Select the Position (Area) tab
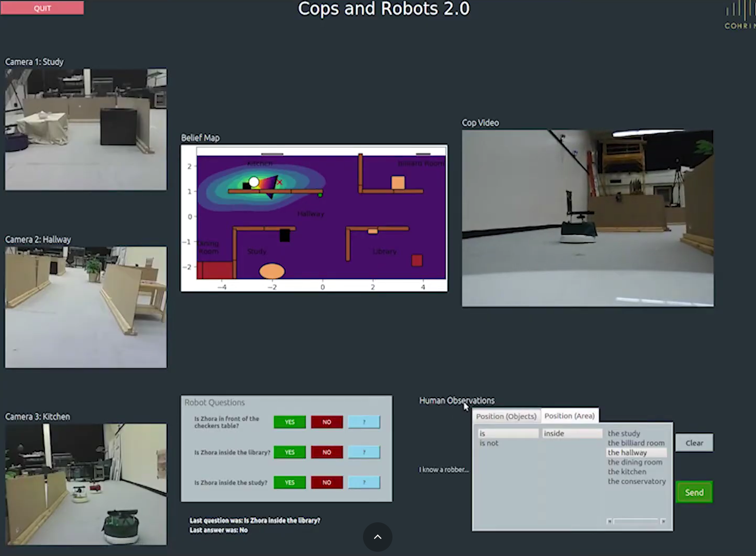 click(x=569, y=416)
